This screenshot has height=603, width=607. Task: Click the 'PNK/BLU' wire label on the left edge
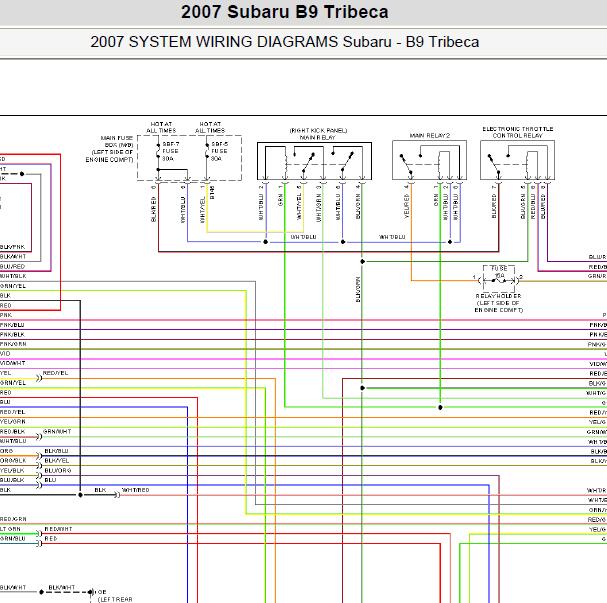12,325
